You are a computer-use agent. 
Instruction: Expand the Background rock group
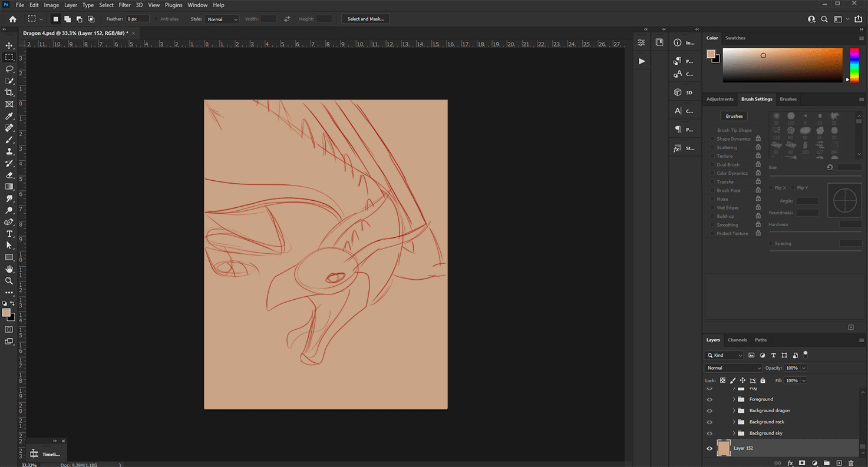click(x=734, y=422)
